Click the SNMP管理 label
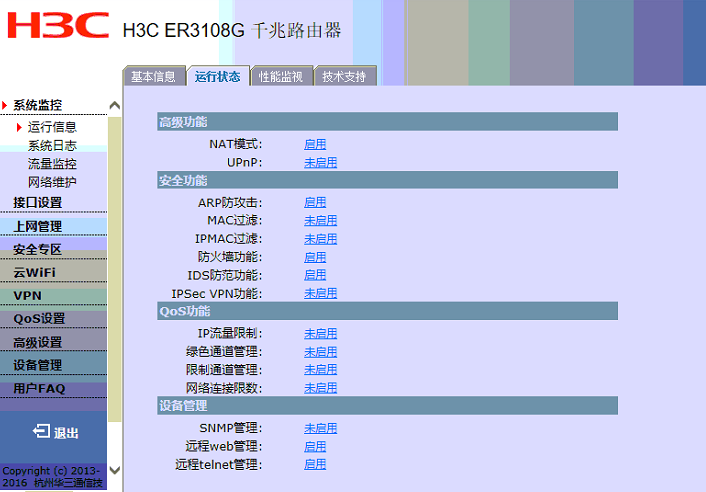Image resolution: width=706 pixels, height=492 pixels. tap(231, 428)
